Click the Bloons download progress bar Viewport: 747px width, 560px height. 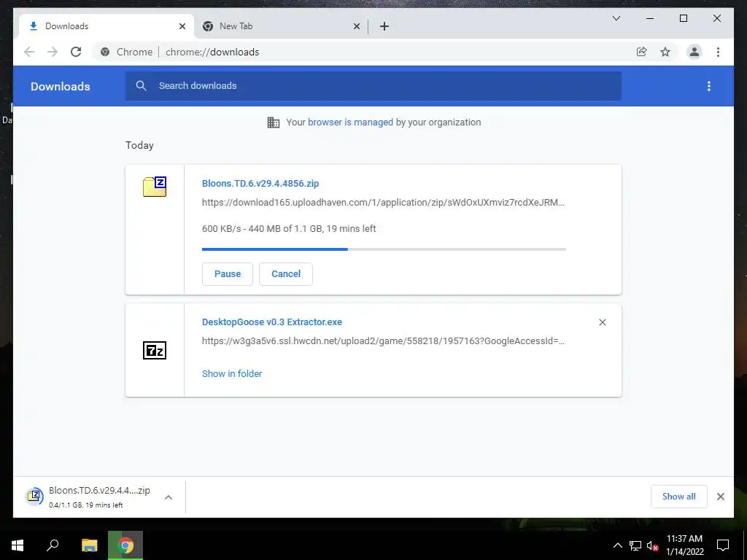click(x=384, y=249)
